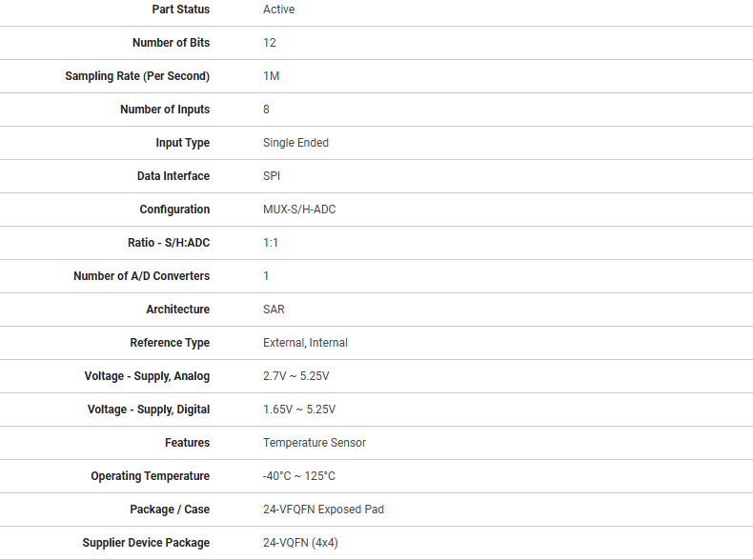Image resolution: width=753 pixels, height=560 pixels.
Task: Click the "SAR" architecture value
Action: [274, 310]
